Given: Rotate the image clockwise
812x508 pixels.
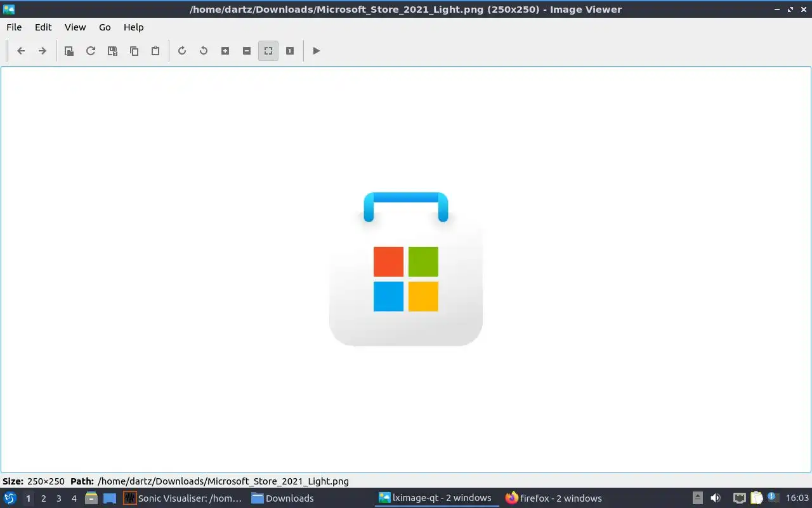Looking at the screenshot, I should click(182, 51).
